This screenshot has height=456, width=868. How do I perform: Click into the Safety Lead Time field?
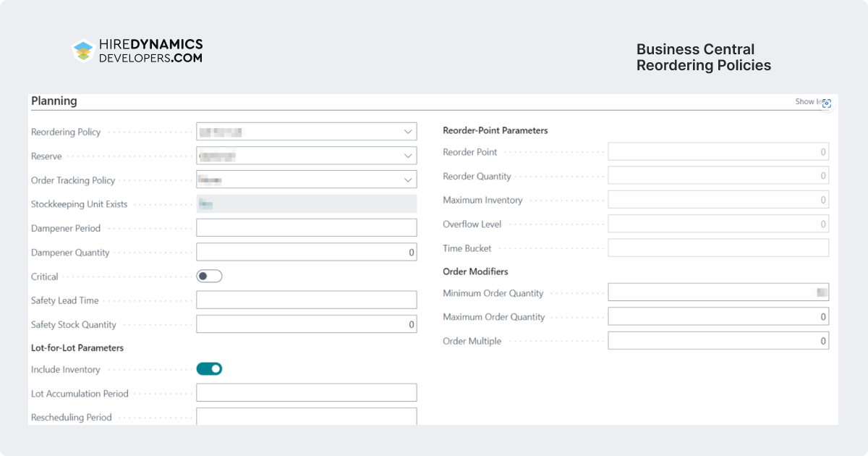coord(307,300)
